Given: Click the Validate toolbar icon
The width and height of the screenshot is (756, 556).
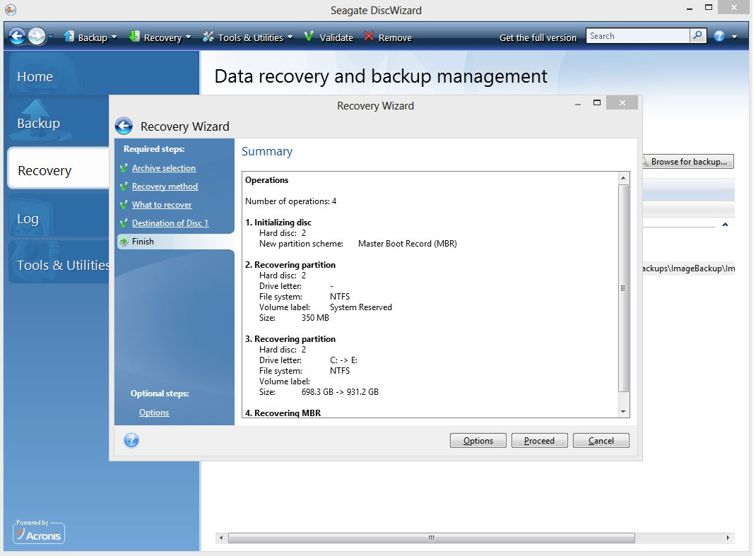Looking at the screenshot, I should [309, 37].
